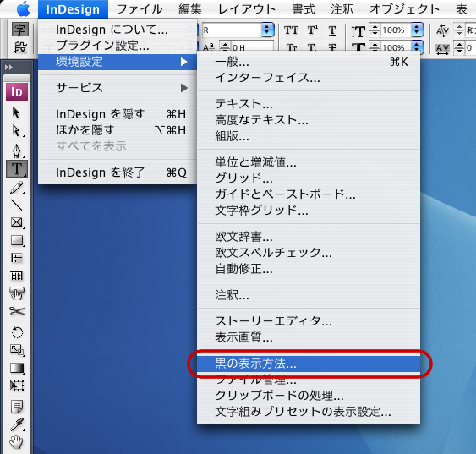476x454 pixels.
Task: Expand the toolbox panel double arrows
Action: [9, 67]
